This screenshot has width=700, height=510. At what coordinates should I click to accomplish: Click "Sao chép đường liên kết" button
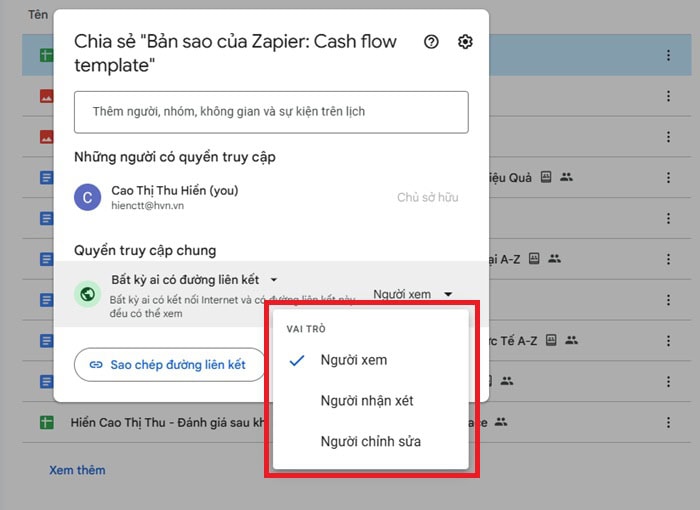(167, 365)
